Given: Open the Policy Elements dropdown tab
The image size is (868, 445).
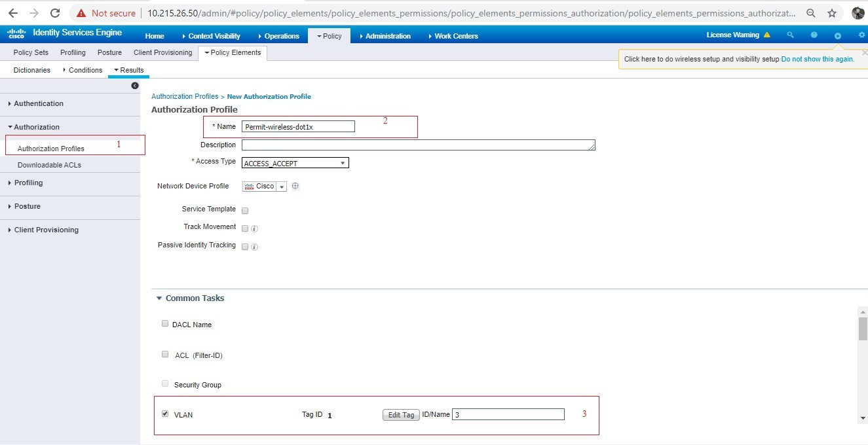Looking at the screenshot, I should (x=233, y=53).
